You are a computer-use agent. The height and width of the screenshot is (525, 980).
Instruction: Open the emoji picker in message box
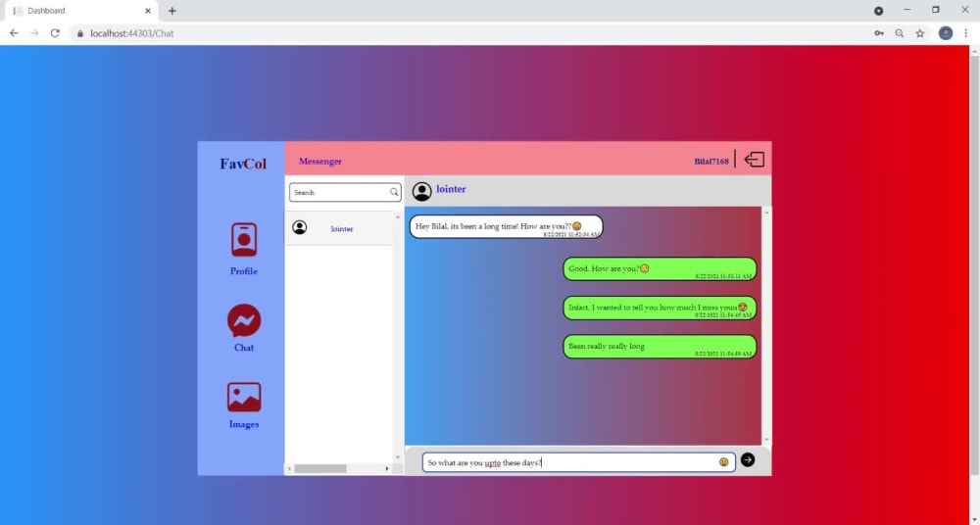click(x=724, y=462)
